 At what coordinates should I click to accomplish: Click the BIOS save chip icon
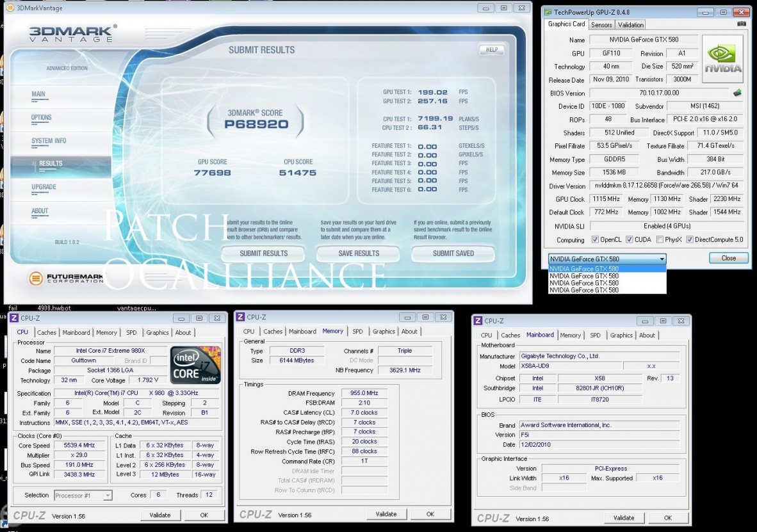tap(738, 93)
